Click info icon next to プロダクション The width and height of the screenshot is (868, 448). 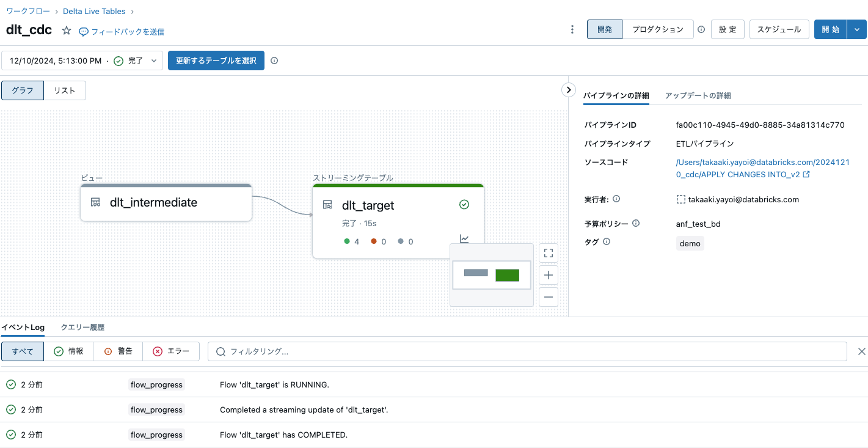tap(701, 29)
